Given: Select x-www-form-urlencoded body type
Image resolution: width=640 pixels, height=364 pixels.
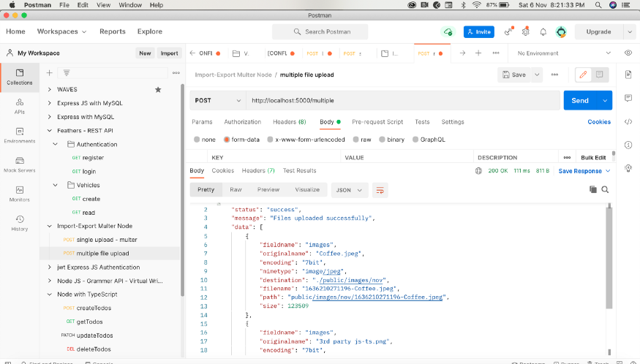Looking at the screenshot, I should (x=306, y=140).
